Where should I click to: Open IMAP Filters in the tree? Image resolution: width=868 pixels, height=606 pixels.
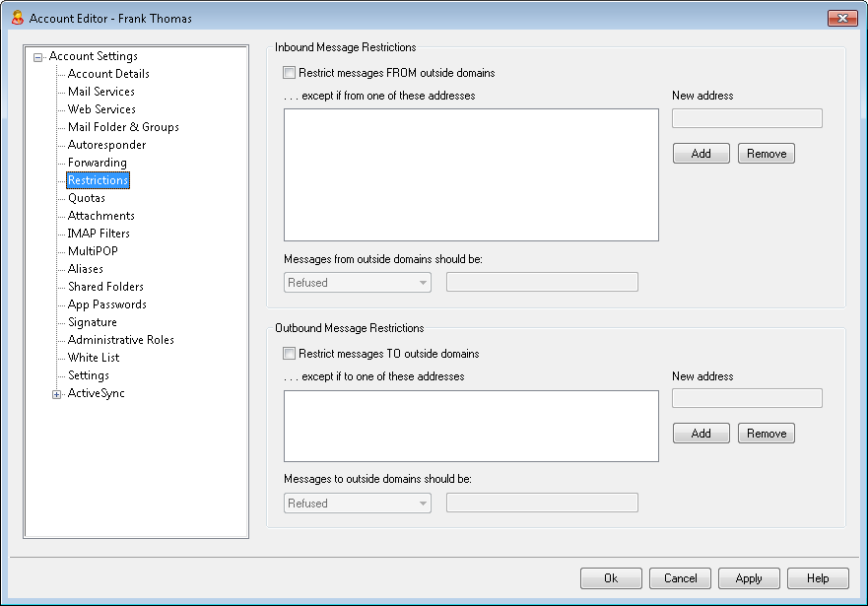pyautogui.click(x=99, y=234)
